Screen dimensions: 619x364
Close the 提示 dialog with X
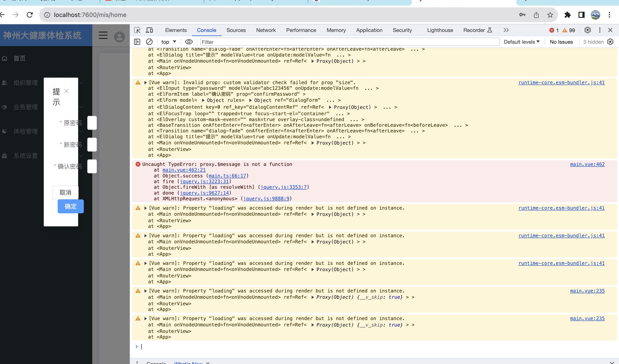click(66, 91)
